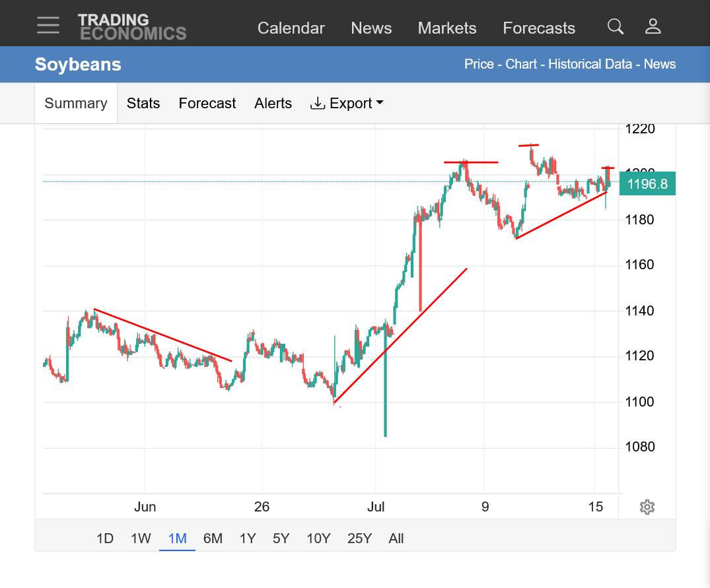
Task: Open the hamburger navigation menu
Action: click(x=48, y=25)
